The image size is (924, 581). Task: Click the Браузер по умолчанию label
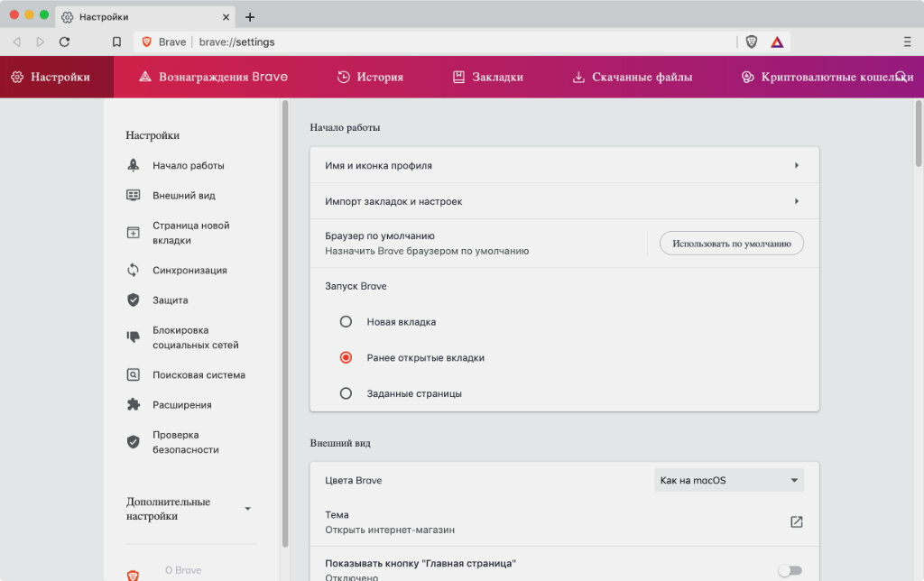(380, 235)
